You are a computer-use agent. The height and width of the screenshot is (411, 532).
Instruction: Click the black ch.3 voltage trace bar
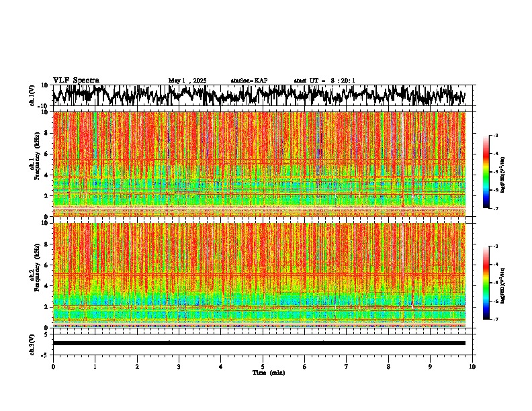[x=259, y=343]
